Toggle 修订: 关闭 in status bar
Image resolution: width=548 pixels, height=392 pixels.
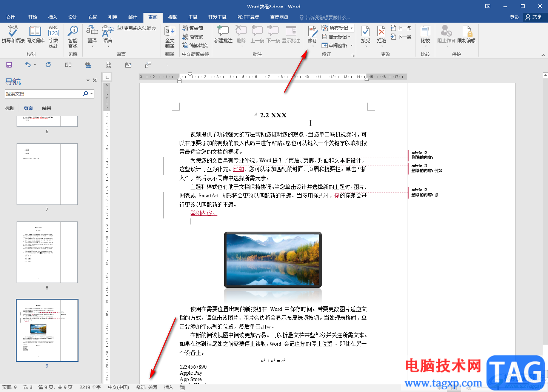pyautogui.click(x=147, y=387)
